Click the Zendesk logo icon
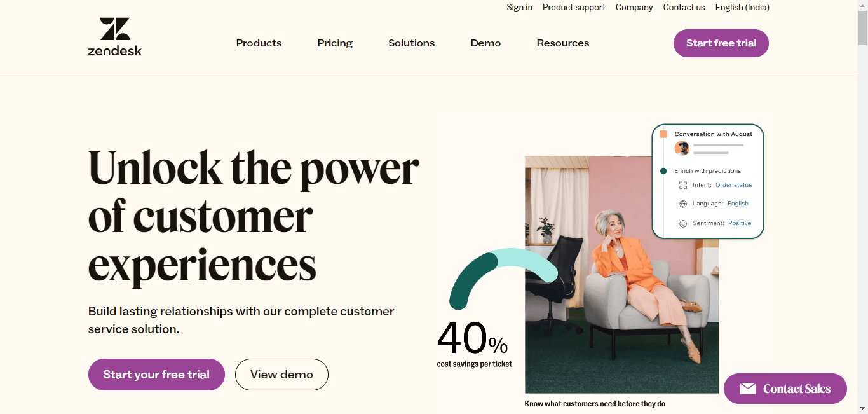The image size is (868, 414). [115, 28]
